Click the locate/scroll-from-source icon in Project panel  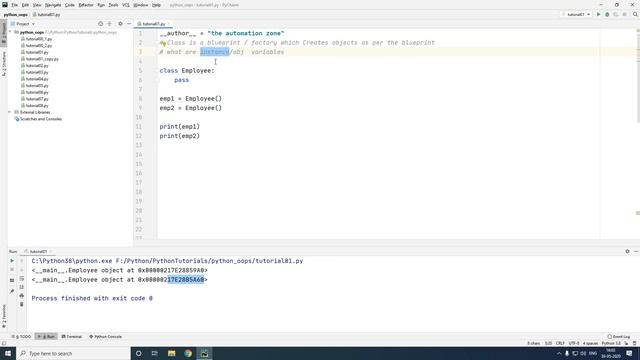tap(100, 24)
